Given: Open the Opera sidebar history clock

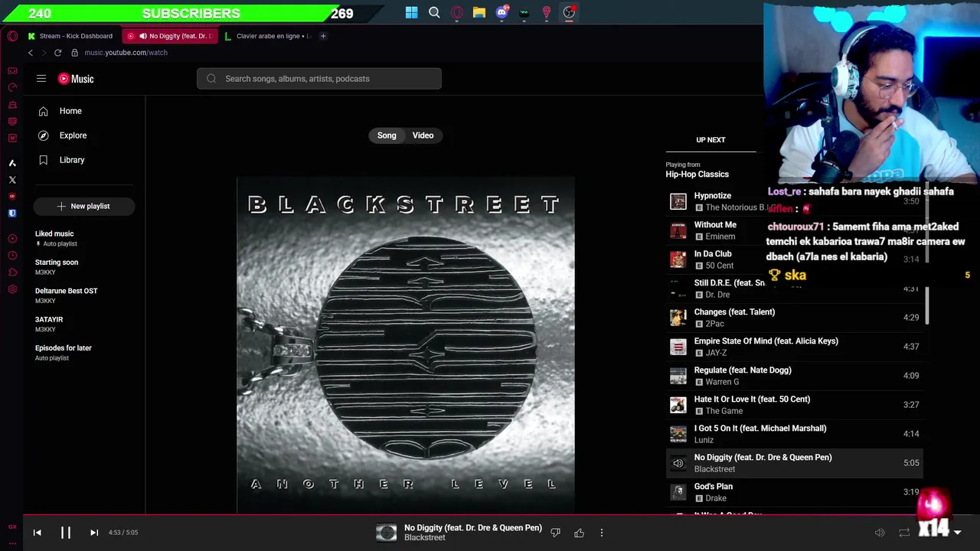Looking at the screenshot, I should tap(12, 256).
